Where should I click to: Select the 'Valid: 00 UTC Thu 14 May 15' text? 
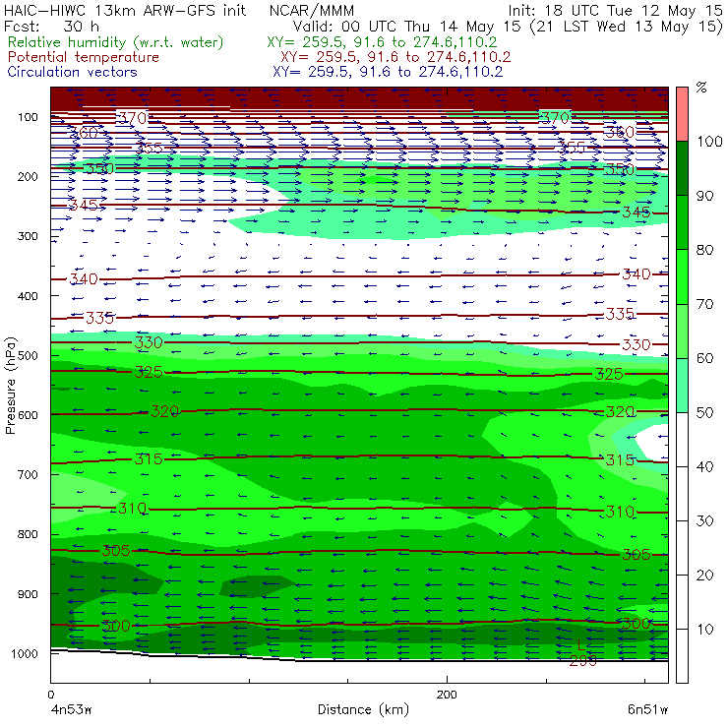406,26
